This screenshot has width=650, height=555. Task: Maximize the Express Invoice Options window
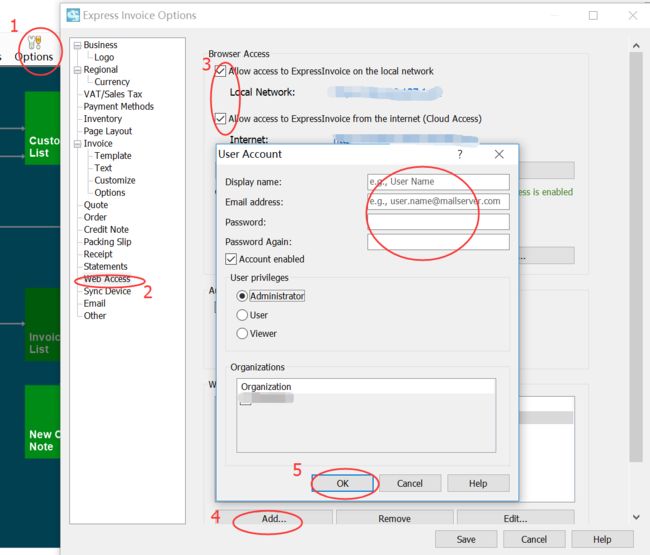click(x=593, y=16)
